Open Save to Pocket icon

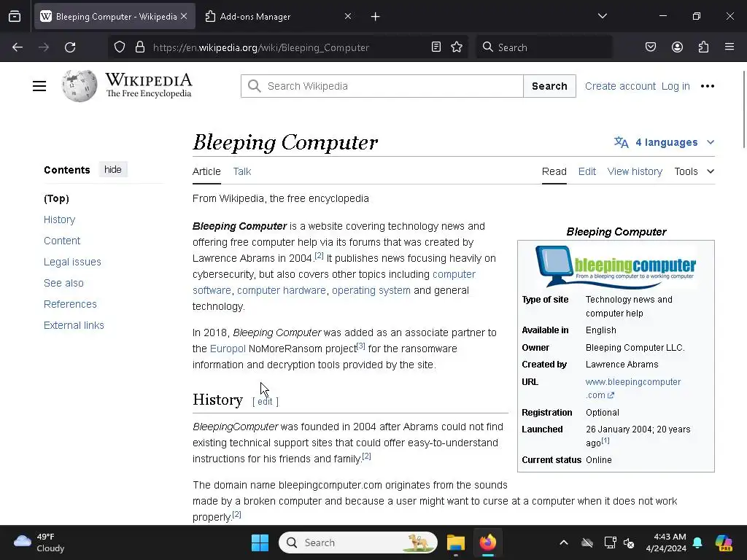pos(650,47)
